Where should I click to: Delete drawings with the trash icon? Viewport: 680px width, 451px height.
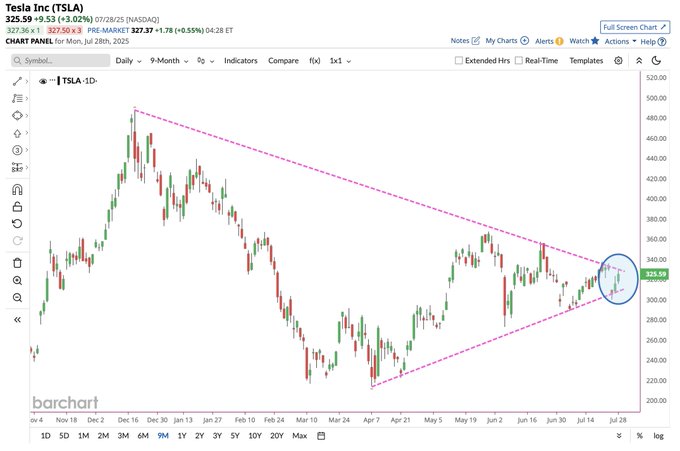(17, 263)
